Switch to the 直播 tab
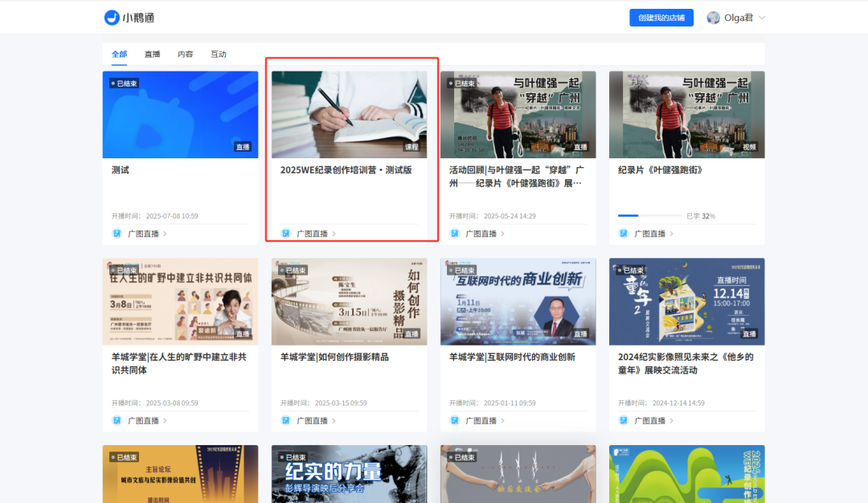The image size is (868, 503). coord(152,54)
